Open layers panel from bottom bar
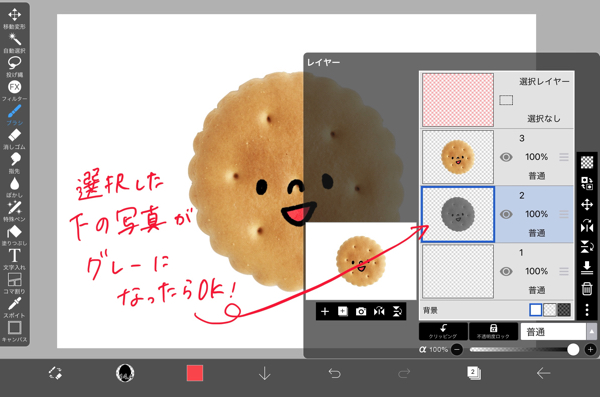The image size is (600, 397). pos(473,372)
